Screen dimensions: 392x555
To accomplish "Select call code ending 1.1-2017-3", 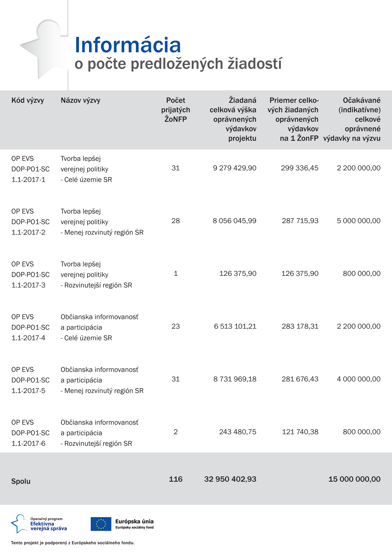I will click(30, 275).
